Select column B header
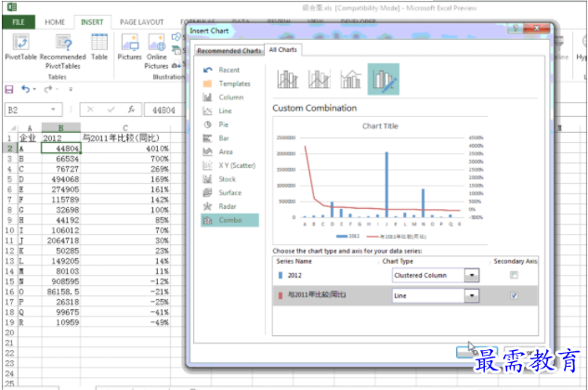 (61, 127)
